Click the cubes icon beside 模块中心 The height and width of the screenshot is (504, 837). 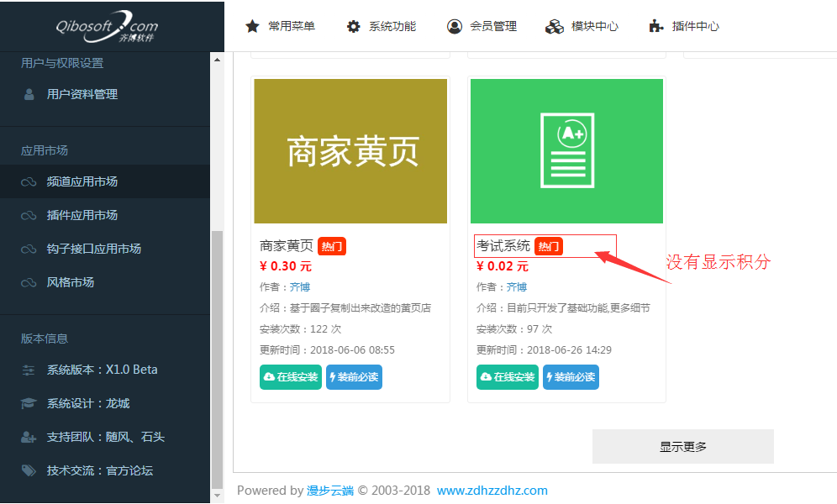tap(554, 26)
